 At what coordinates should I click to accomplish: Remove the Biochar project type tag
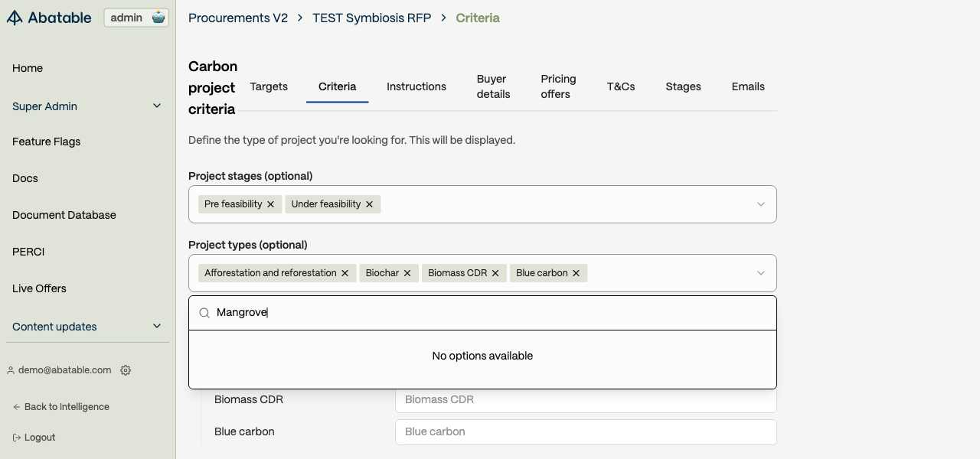point(407,273)
